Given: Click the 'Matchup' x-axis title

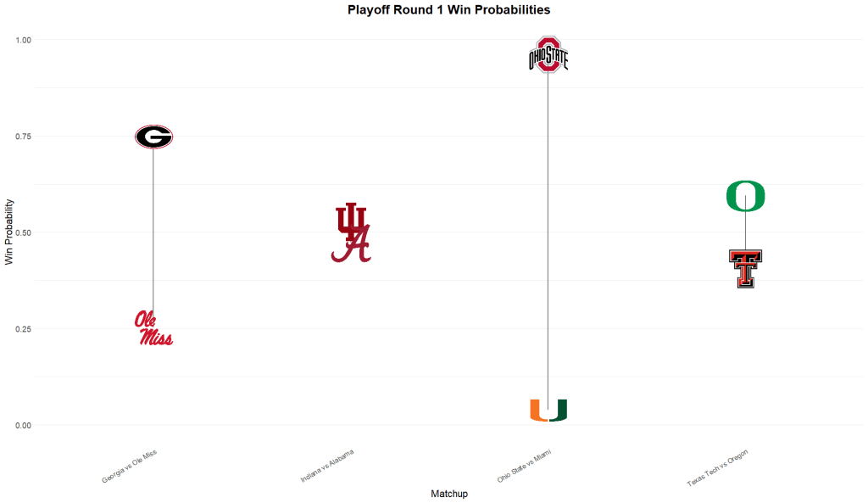Looking at the screenshot, I should click(448, 494).
